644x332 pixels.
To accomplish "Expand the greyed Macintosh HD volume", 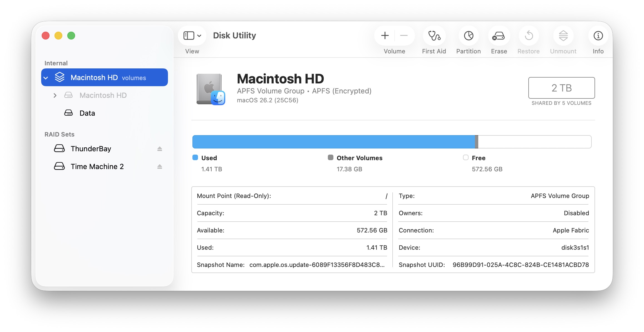I will pyautogui.click(x=55, y=95).
